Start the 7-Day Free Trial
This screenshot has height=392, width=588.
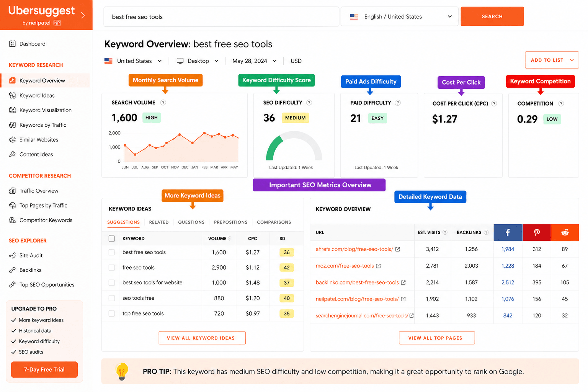point(44,369)
